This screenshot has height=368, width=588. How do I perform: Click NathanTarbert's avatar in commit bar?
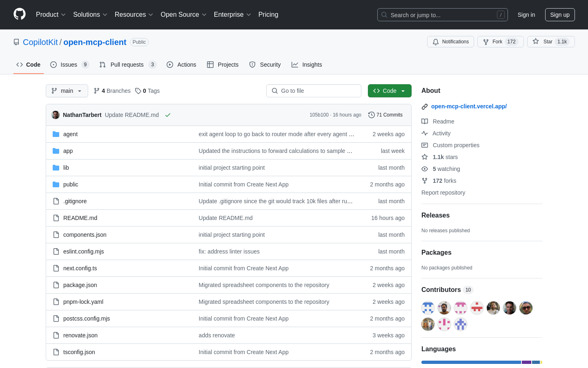tap(56, 115)
